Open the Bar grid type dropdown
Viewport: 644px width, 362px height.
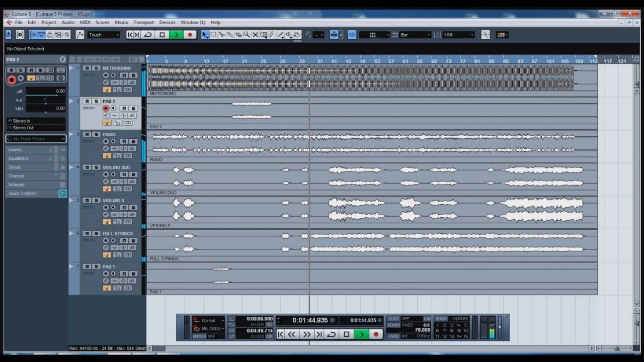415,35
